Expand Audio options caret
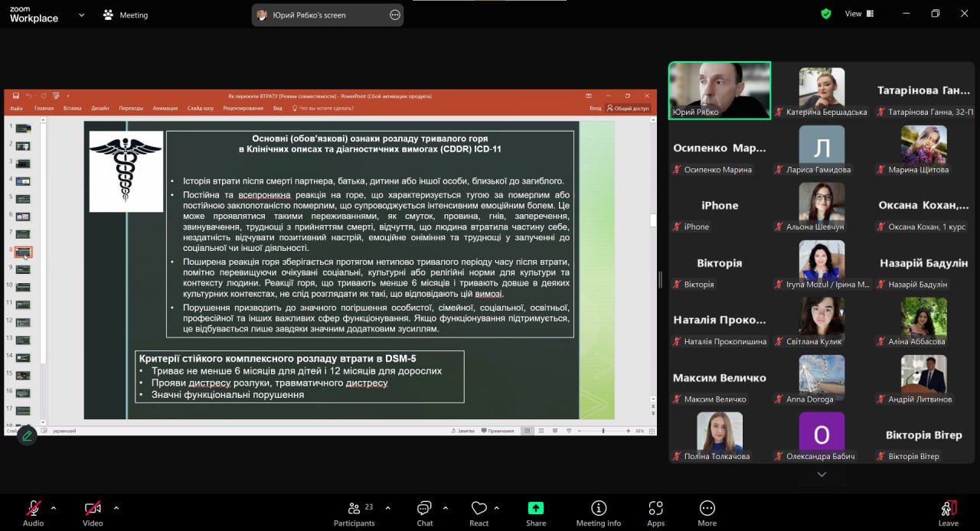This screenshot has width=980, height=531. tap(54, 507)
